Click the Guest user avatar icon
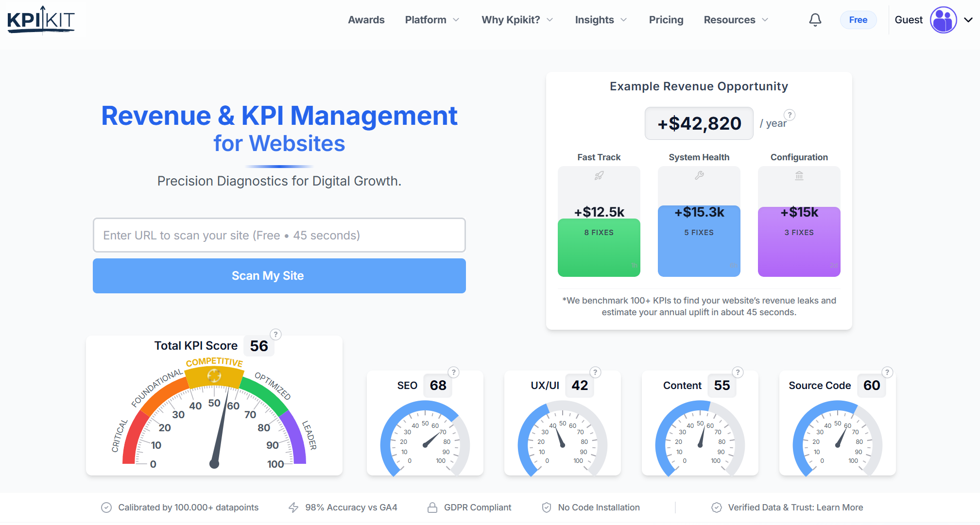Viewport: 980px width, 525px height. point(943,20)
